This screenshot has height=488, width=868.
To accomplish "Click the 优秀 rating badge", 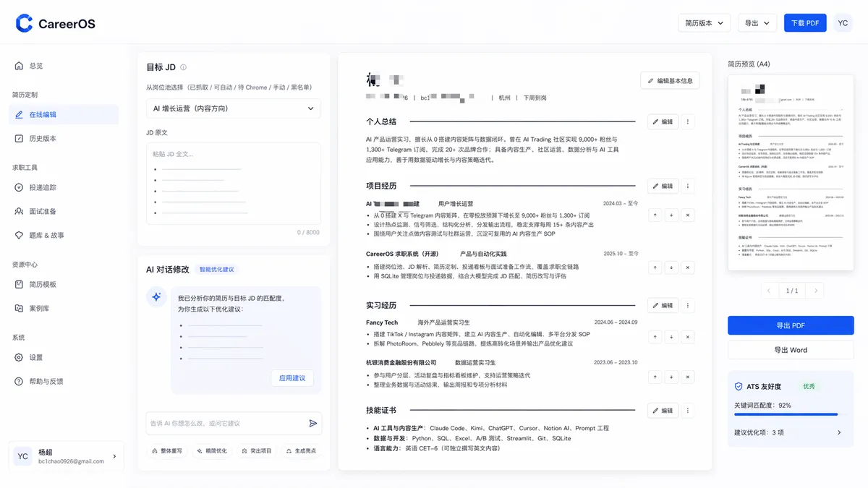I will [808, 387].
